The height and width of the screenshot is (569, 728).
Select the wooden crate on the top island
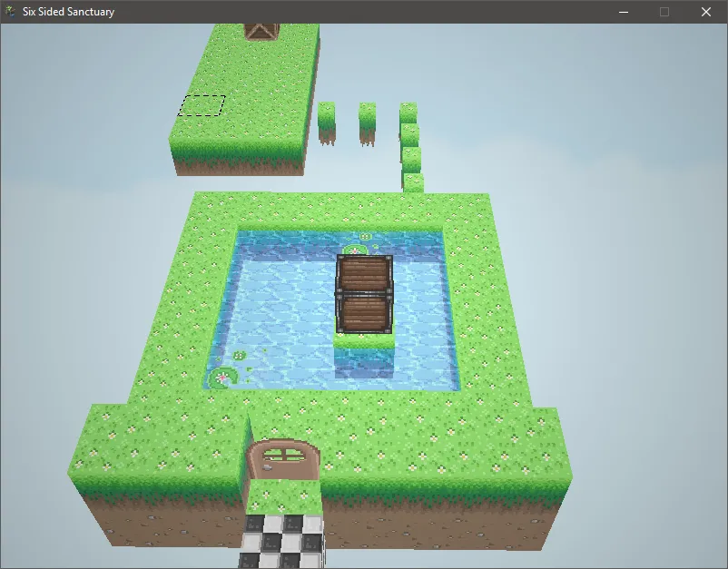point(261,30)
